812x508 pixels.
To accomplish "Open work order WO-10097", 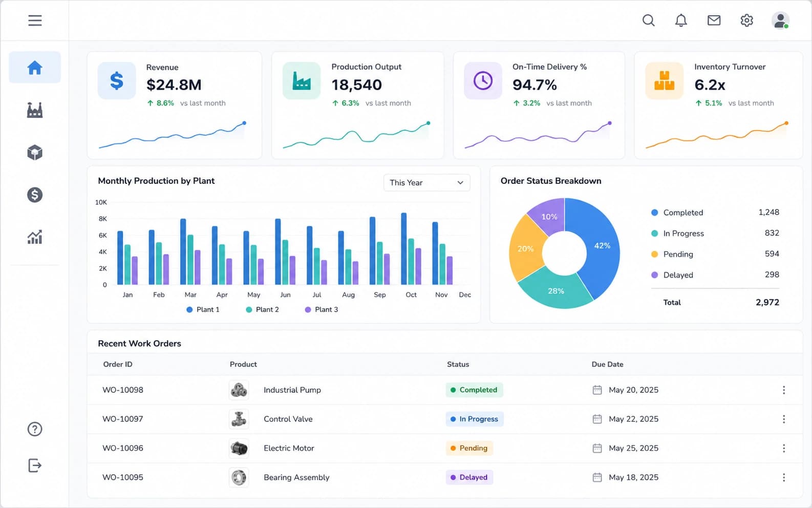I will tap(123, 419).
